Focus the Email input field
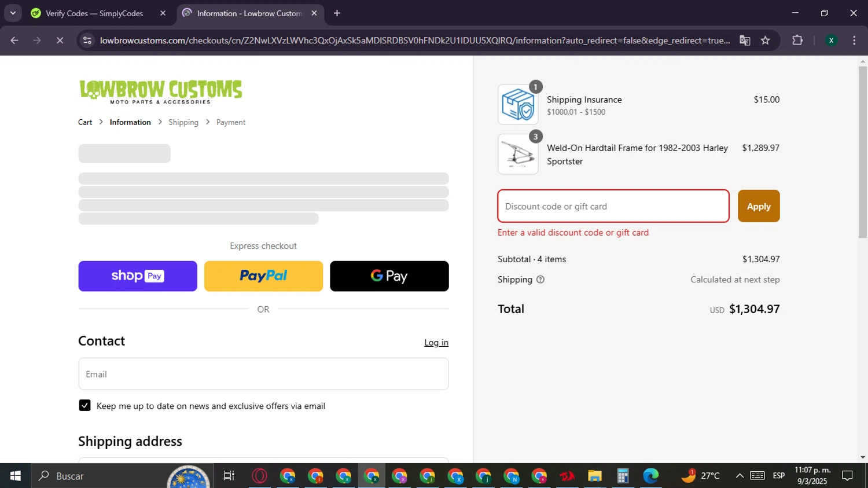Screen dimensions: 868x488 pyautogui.click(x=263, y=374)
